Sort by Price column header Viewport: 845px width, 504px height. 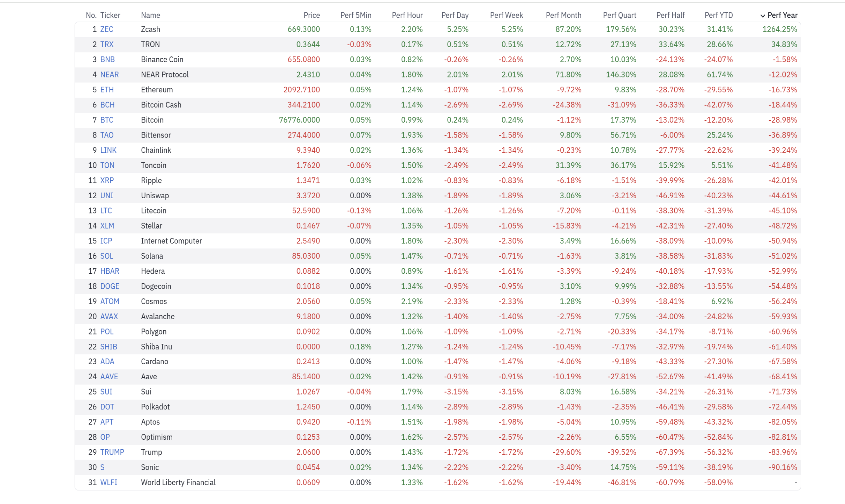[x=312, y=15]
